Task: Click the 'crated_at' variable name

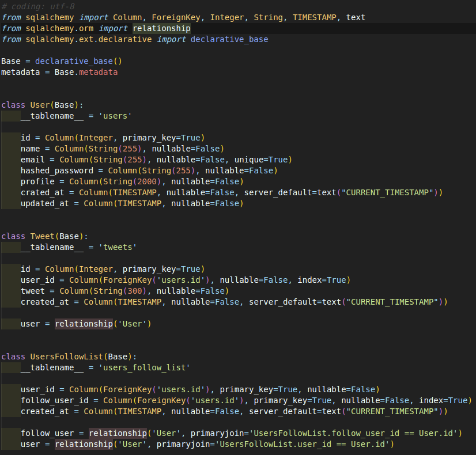Action: (42, 192)
